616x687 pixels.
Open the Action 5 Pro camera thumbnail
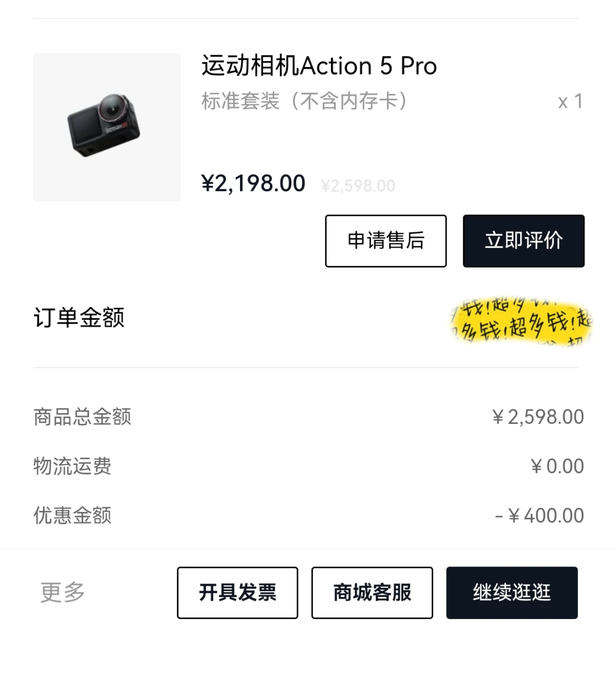click(107, 128)
